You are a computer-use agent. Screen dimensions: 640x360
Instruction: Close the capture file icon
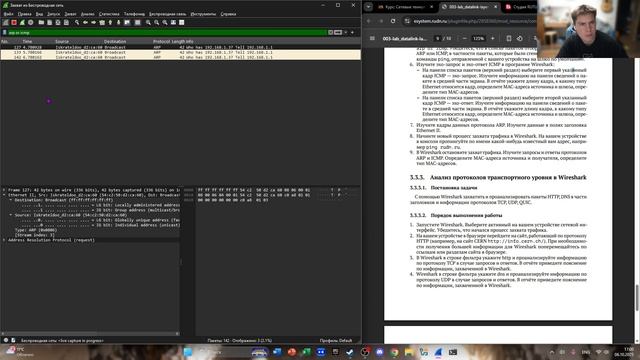pos(58,22)
